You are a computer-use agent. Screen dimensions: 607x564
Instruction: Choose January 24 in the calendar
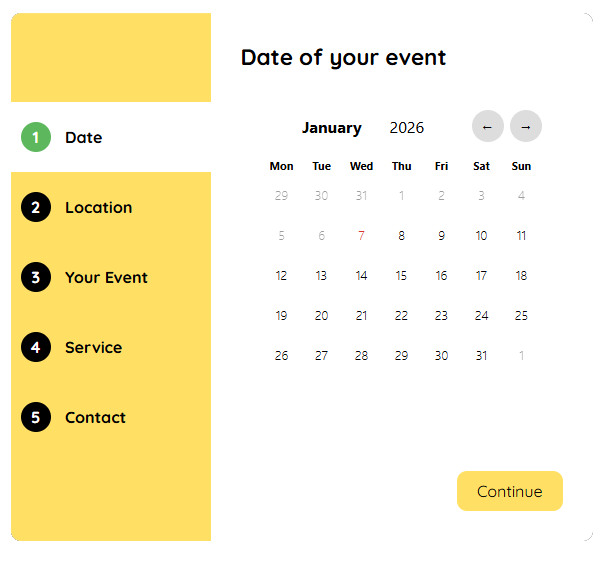481,316
